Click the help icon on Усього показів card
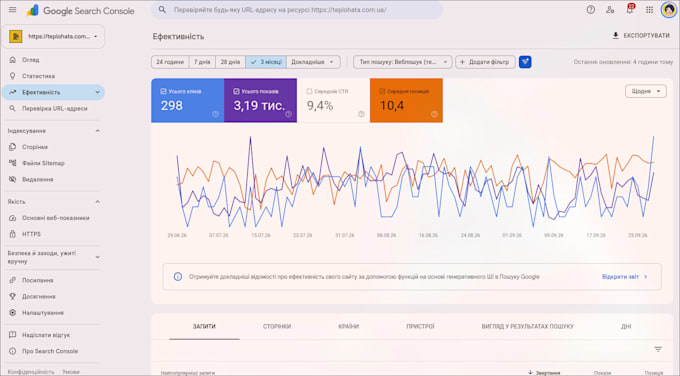 click(288, 114)
